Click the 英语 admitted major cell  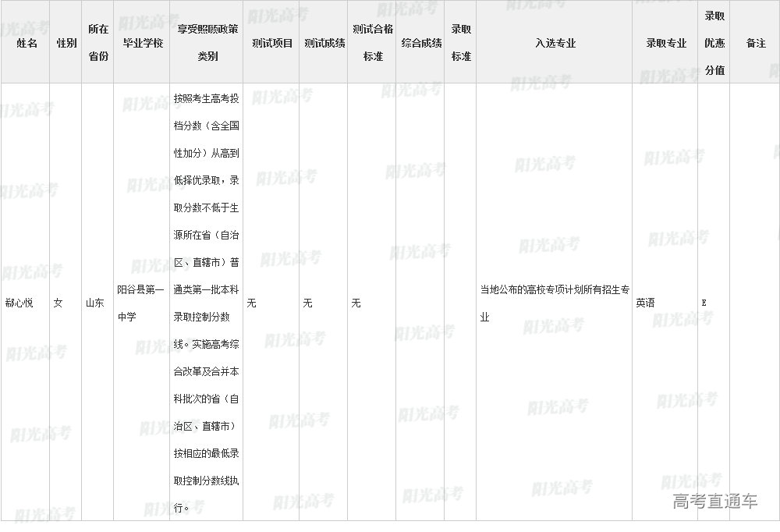tap(645, 303)
